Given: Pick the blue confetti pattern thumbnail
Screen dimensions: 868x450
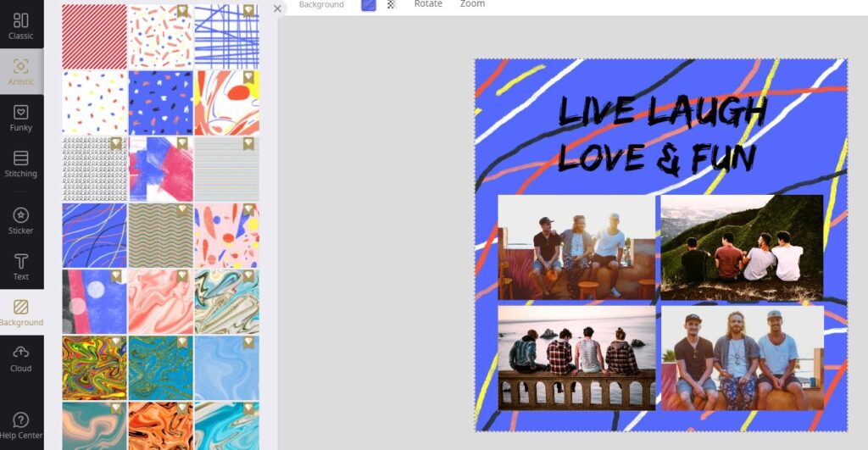Looking at the screenshot, I should [x=160, y=103].
